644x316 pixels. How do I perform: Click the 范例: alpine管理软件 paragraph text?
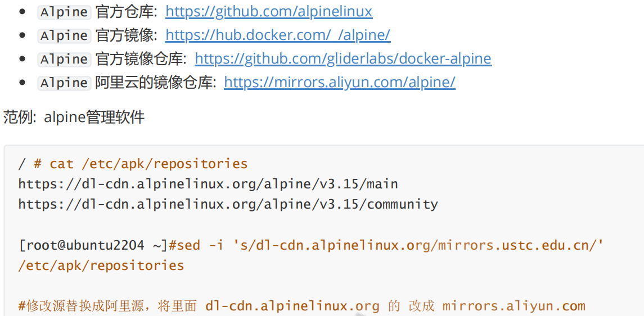[74, 117]
